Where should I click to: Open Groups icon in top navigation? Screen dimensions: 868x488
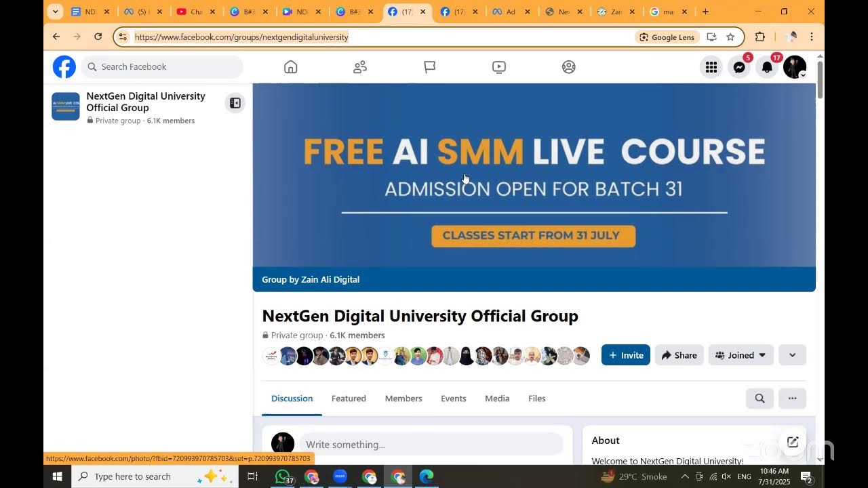[x=569, y=66]
